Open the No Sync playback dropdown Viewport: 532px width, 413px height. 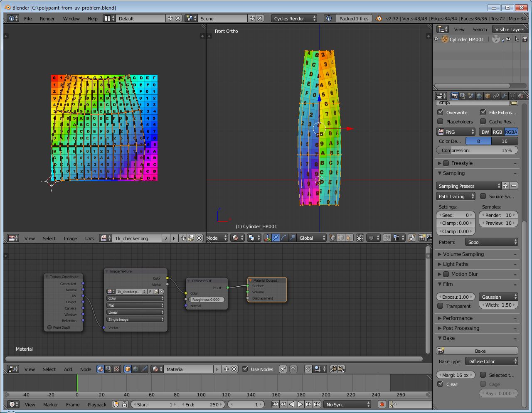[x=347, y=404]
